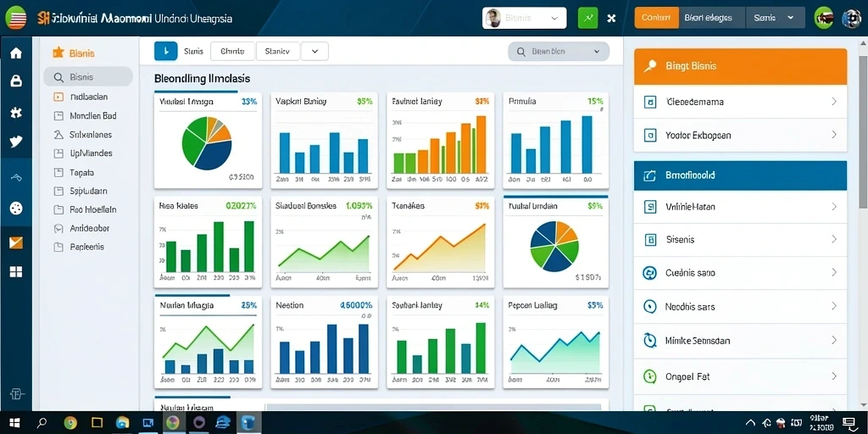Click the Twitter bird sidebar icon
This screenshot has height=434, width=868.
tap(16, 142)
